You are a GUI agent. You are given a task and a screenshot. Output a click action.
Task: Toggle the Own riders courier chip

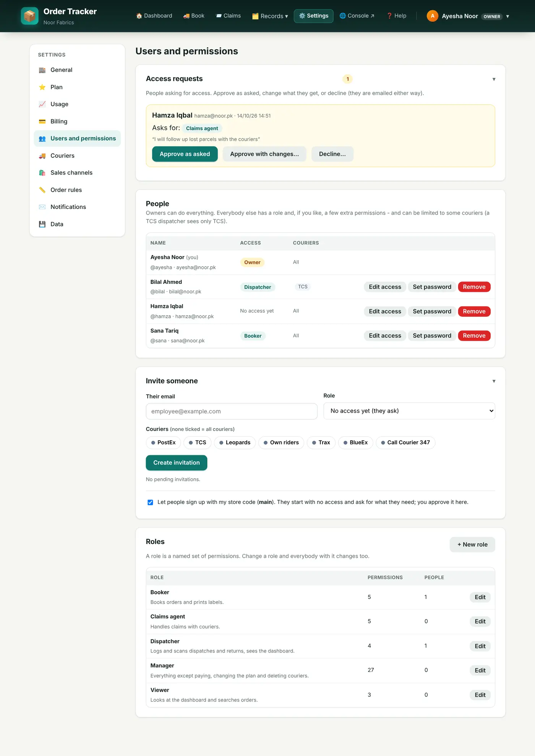(x=281, y=443)
